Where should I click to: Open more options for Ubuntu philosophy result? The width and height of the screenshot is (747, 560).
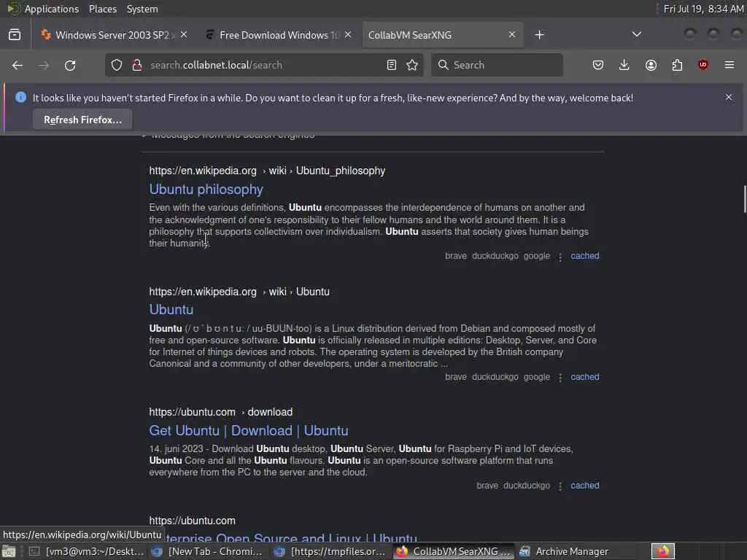coord(560,257)
